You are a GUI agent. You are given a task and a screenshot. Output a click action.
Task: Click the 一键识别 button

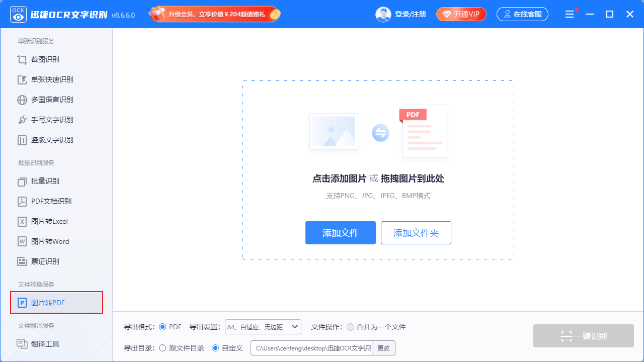(584, 336)
